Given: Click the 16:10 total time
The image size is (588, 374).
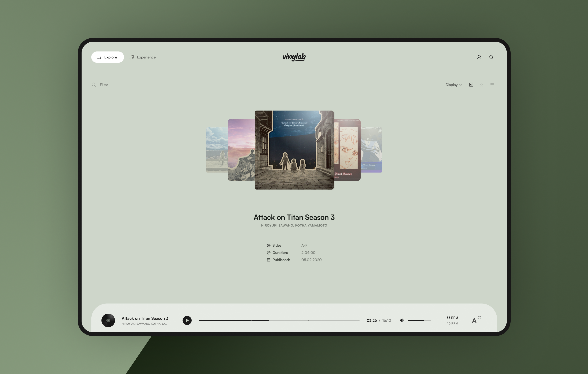Looking at the screenshot, I should tap(387, 320).
